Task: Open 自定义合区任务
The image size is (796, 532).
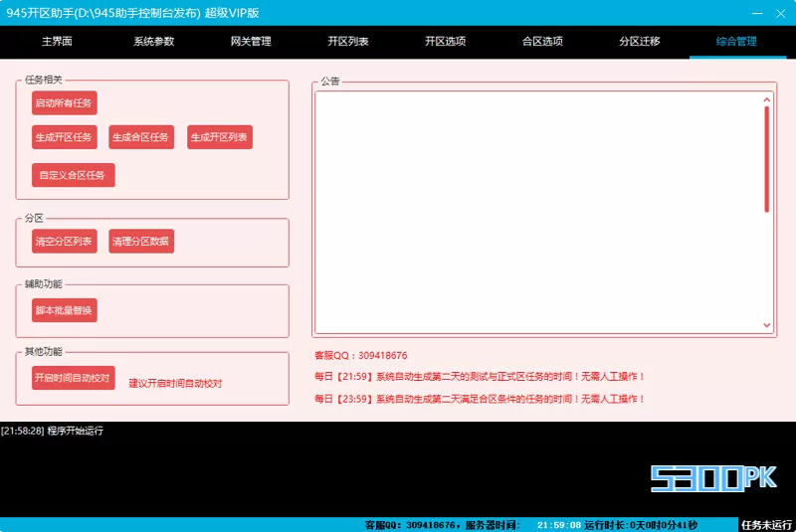Action: coord(73,175)
